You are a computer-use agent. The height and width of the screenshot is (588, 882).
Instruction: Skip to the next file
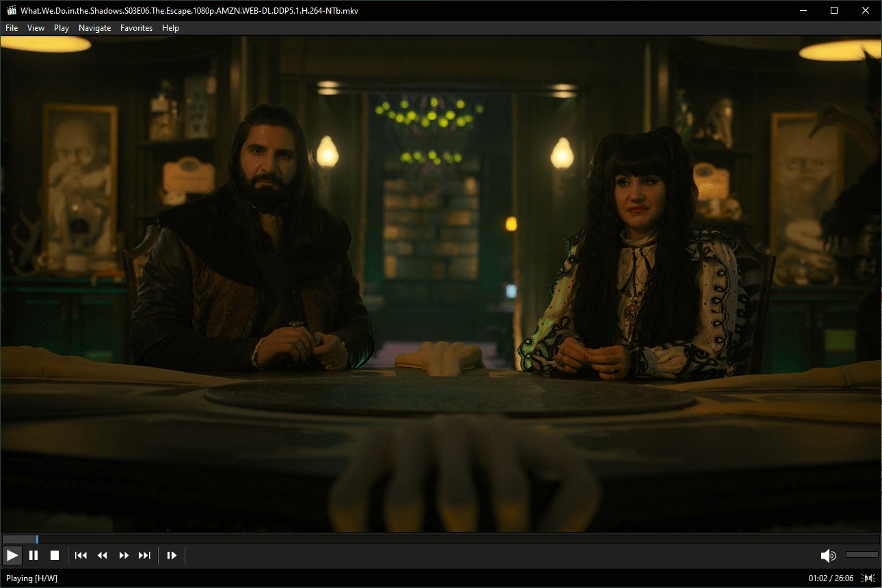[145, 556]
